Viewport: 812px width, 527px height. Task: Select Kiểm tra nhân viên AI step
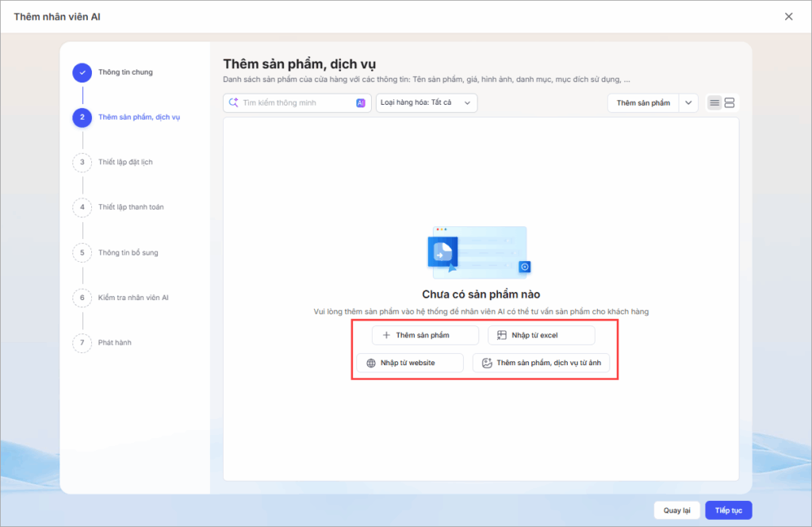point(133,298)
